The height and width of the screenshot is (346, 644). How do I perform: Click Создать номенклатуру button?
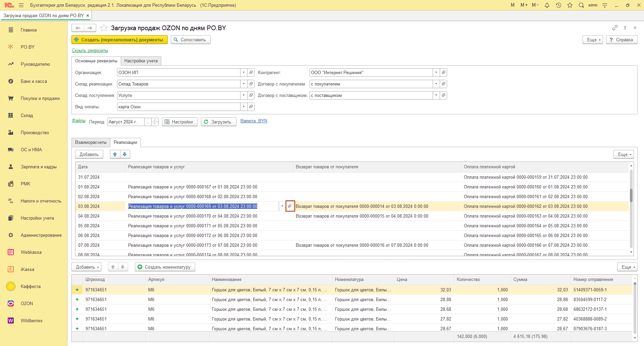[x=165, y=267]
